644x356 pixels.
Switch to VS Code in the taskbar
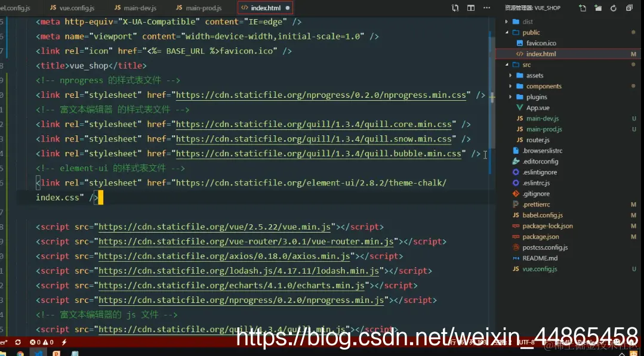[38, 353]
